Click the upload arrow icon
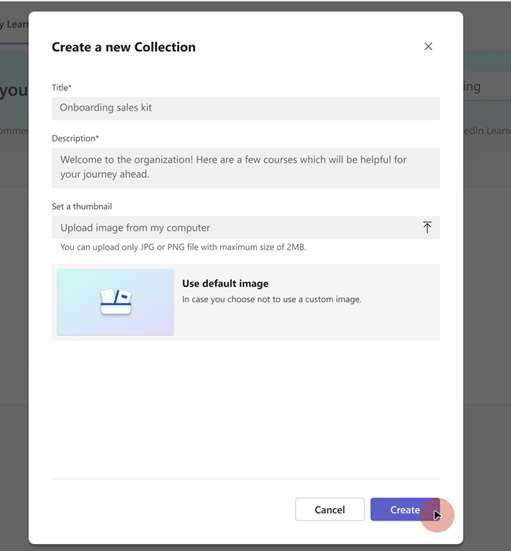This screenshot has width=511, height=551. [x=427, y=227]
